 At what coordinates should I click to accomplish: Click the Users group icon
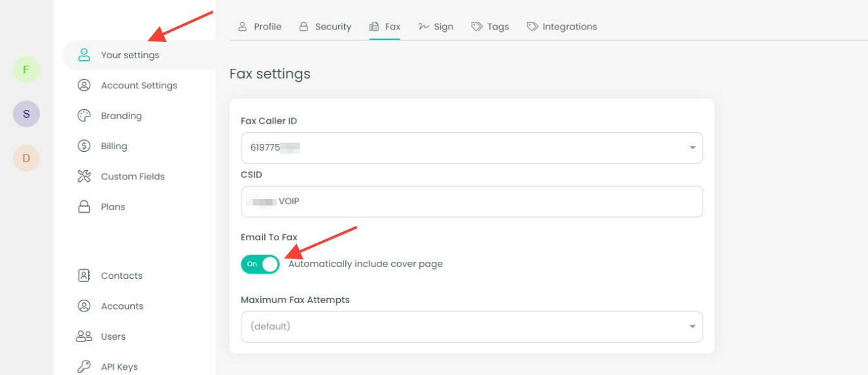pos(84,336)
